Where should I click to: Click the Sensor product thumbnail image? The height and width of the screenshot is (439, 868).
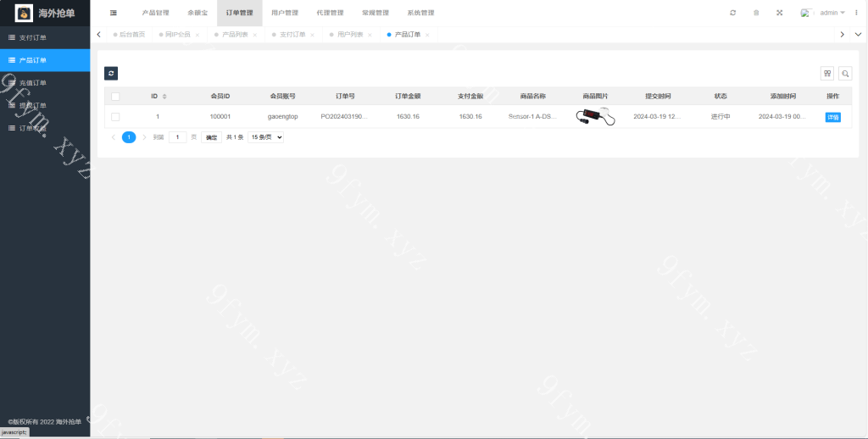[x=595, y=117]
